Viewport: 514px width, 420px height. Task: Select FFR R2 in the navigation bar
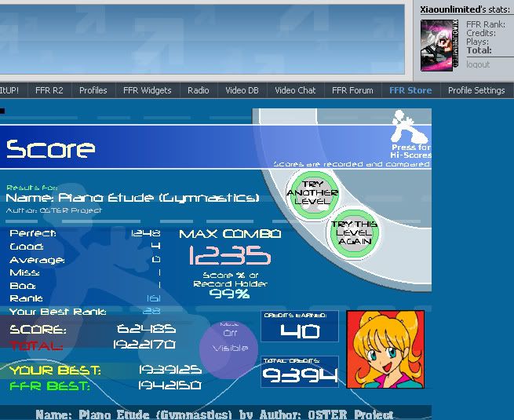point(49,90)
